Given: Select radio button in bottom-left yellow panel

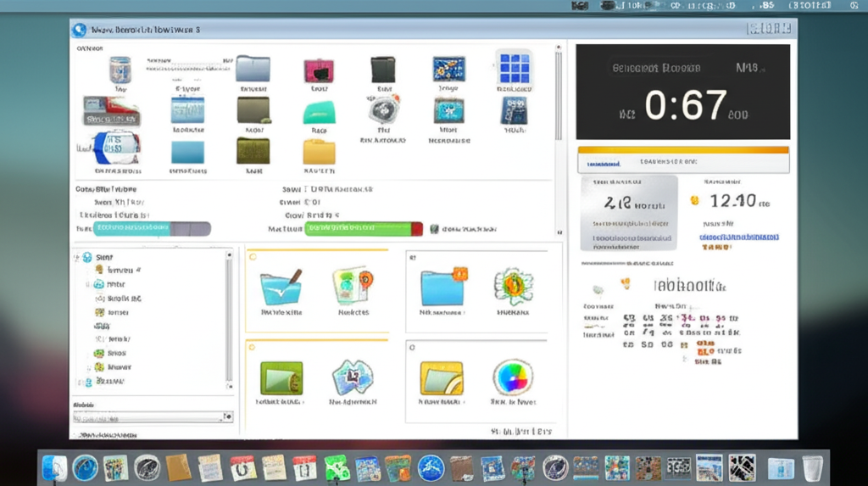Looking at the screenshot, I should [x=253, y=346].
